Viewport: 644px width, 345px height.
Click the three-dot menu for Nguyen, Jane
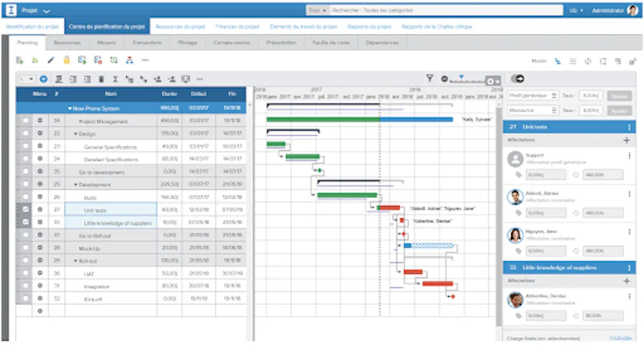(629, 232)
